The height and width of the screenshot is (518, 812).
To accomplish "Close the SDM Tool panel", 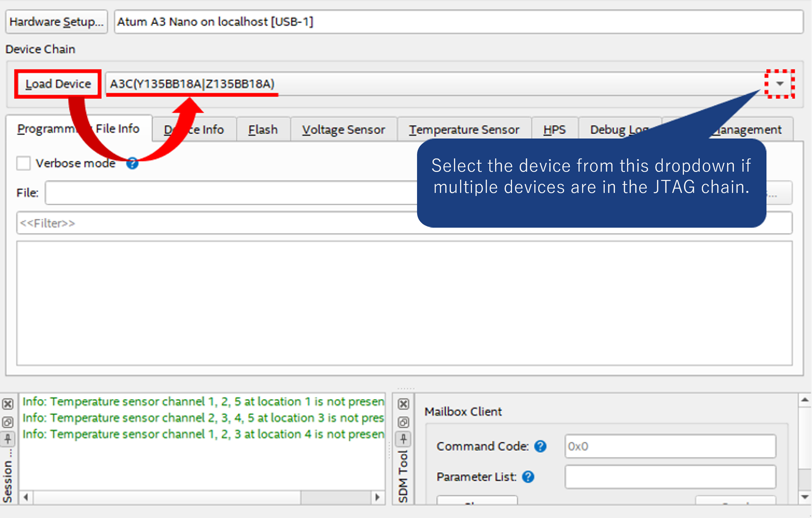I will coord(403,404).
